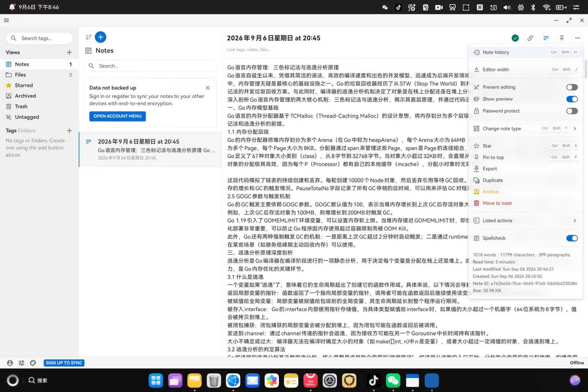Choose Editor width option
The width and height of the screenshot is (588, 392).
tap(526, 70)
